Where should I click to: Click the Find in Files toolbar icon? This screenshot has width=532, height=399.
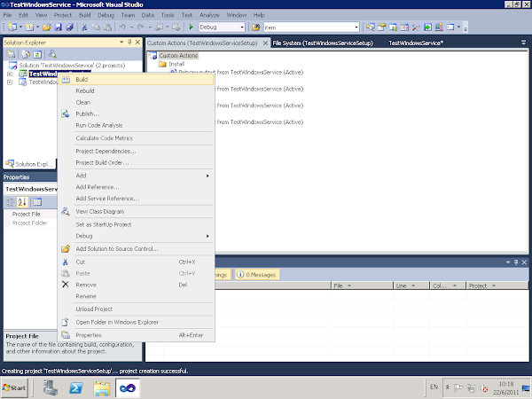point(256,27)
